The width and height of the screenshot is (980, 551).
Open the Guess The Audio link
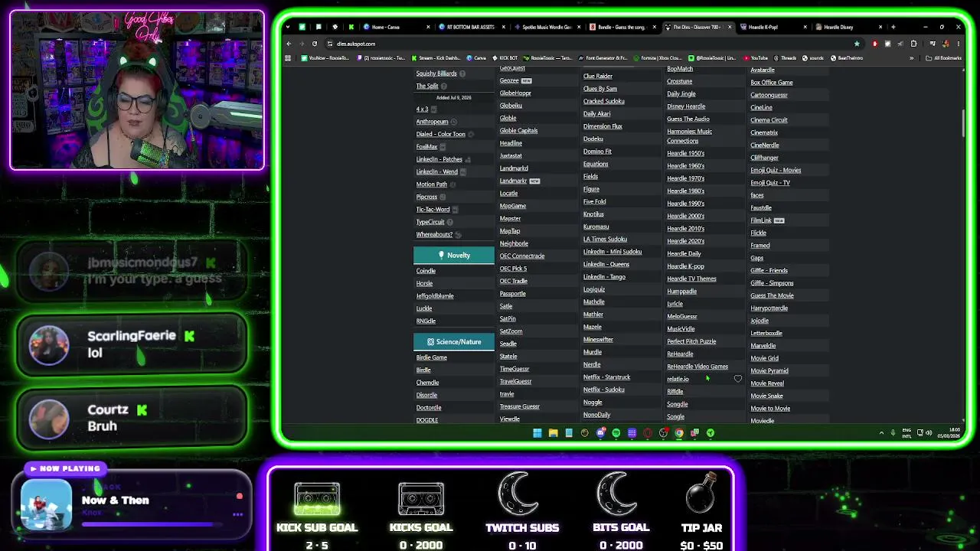click(688, 119)
